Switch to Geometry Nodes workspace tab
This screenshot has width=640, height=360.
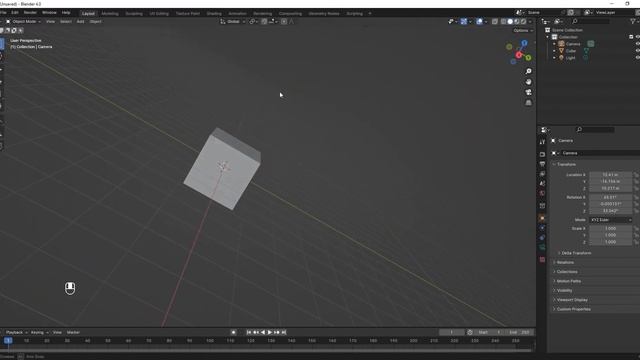click(x=324, y=13)
